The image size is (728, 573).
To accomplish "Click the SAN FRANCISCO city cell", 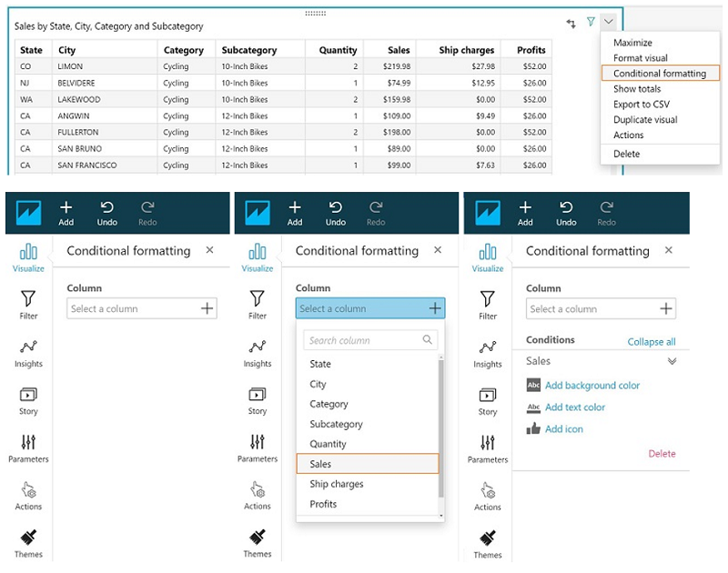I will coord(87,166).
